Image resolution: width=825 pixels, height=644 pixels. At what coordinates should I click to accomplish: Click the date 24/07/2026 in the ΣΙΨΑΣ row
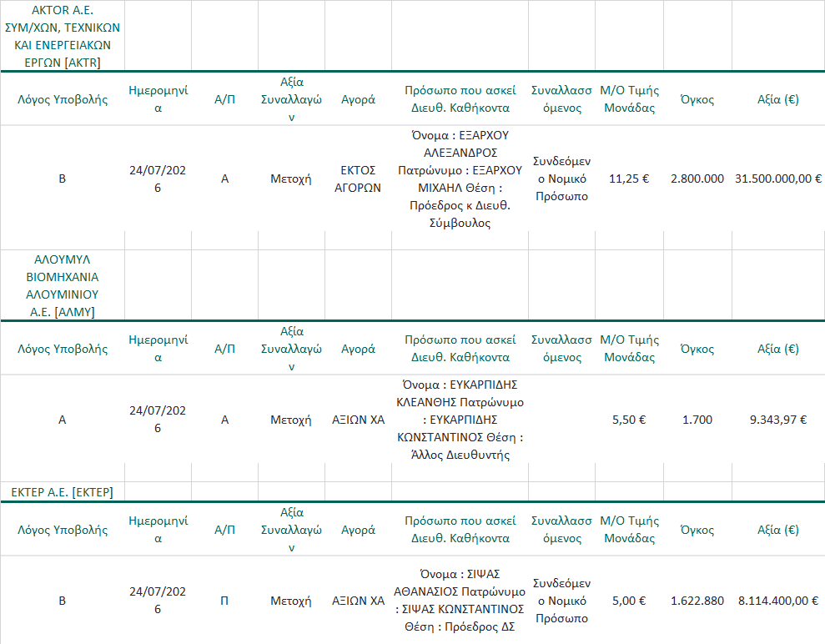pos(158,601)
